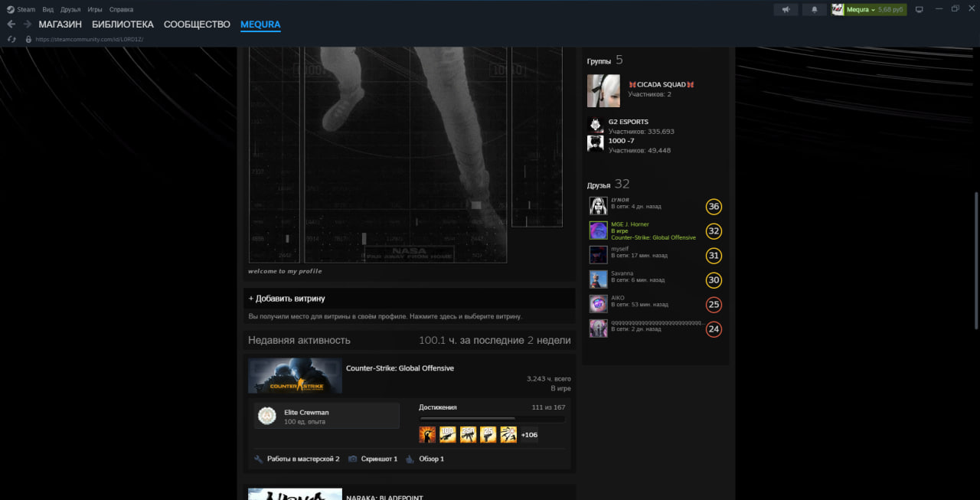
Task: Click the achievement icon labeled 100
Action: 448,434
